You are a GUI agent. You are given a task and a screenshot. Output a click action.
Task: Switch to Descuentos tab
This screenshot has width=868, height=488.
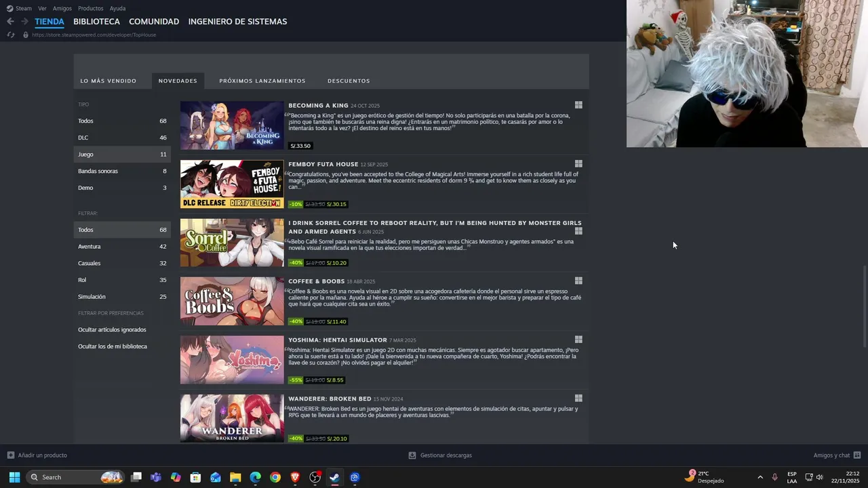pyautogui.click(x=349, y=81)
